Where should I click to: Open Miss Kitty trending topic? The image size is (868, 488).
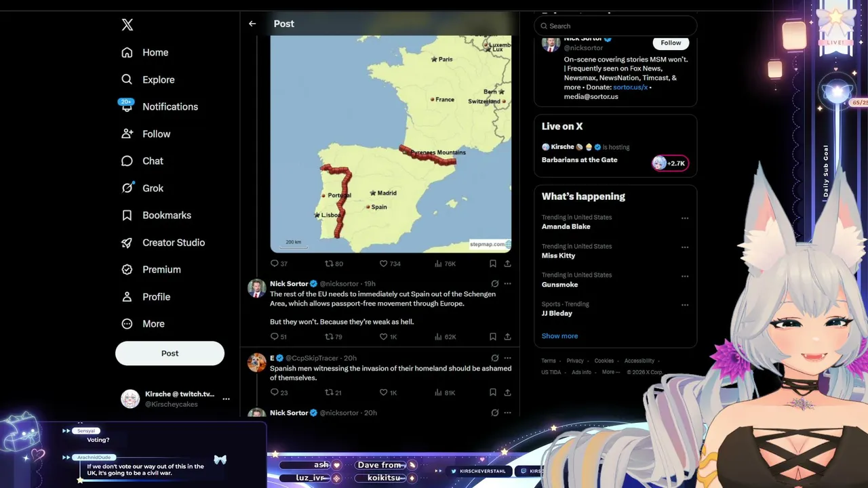coord(558,256)
